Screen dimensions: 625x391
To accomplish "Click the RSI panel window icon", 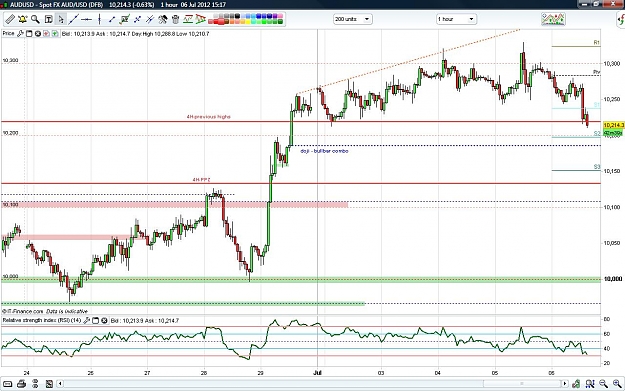I will pyautogui.click(x=95, y=320).
